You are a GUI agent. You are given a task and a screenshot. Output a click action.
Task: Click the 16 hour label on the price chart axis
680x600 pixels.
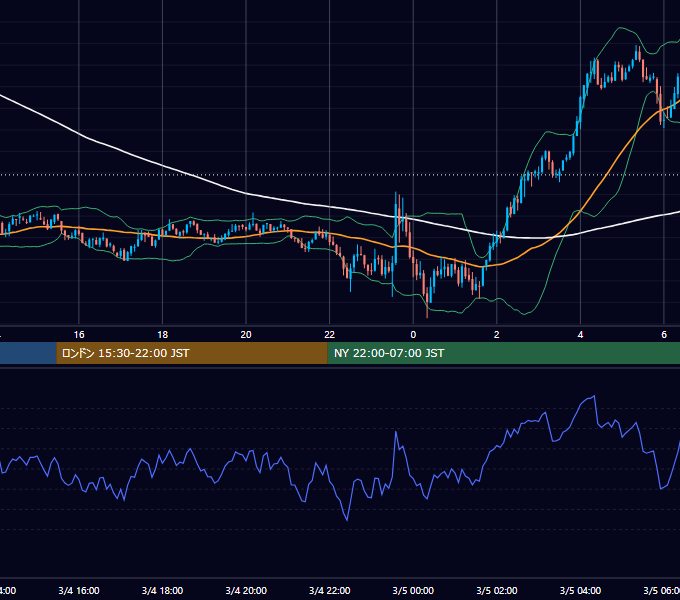pyautogui.click(x=79, y=335)
